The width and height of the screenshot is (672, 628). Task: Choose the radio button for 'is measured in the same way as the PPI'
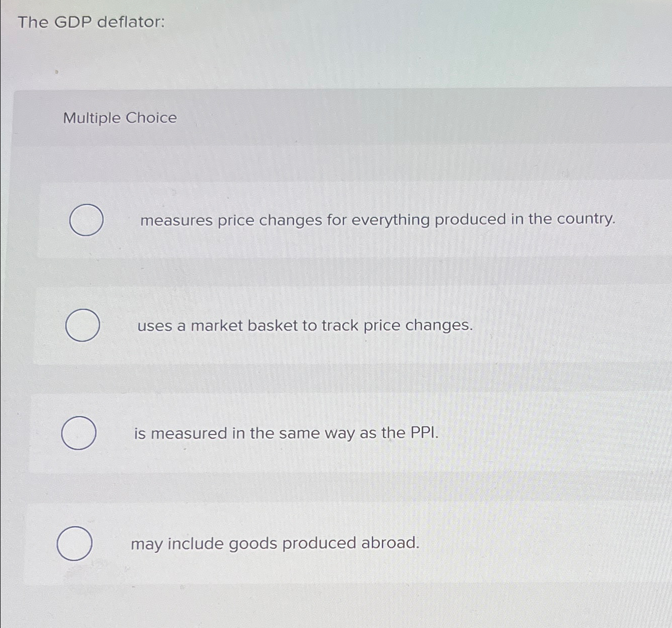point(78,433)
